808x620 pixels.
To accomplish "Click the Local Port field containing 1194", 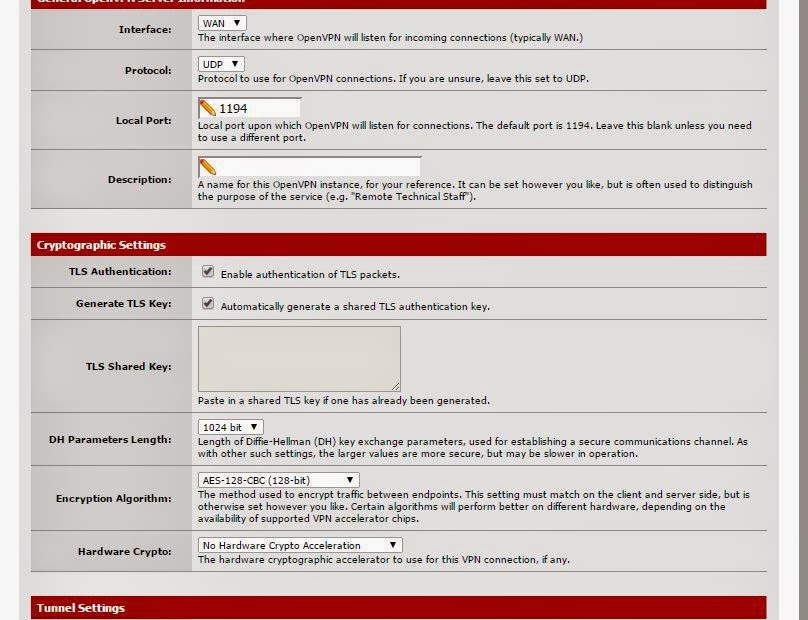I will pos(249,108).
